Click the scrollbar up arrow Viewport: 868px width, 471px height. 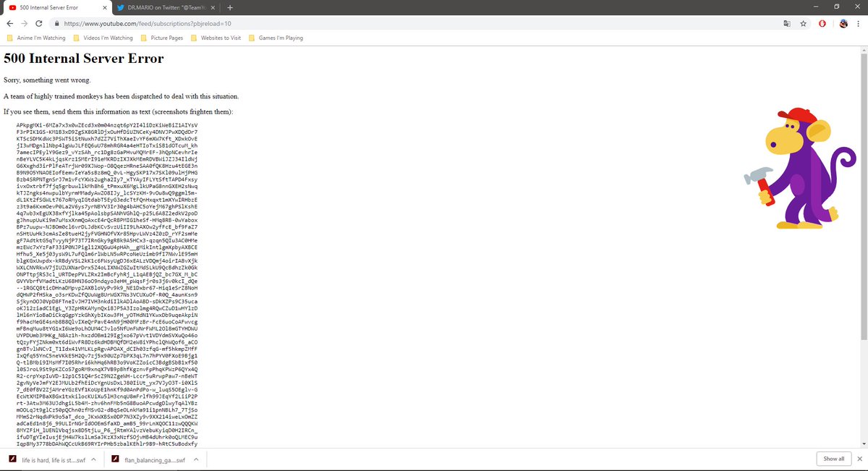pos(864,49)
